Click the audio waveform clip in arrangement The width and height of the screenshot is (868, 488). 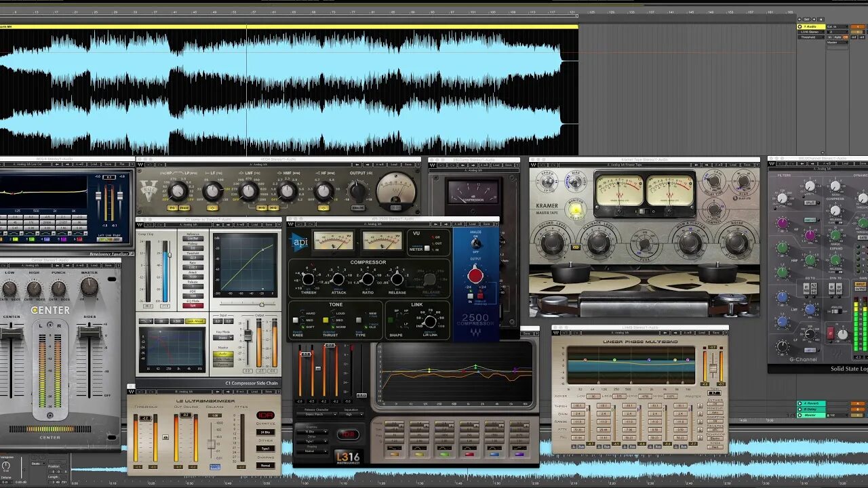click(289, 91)
